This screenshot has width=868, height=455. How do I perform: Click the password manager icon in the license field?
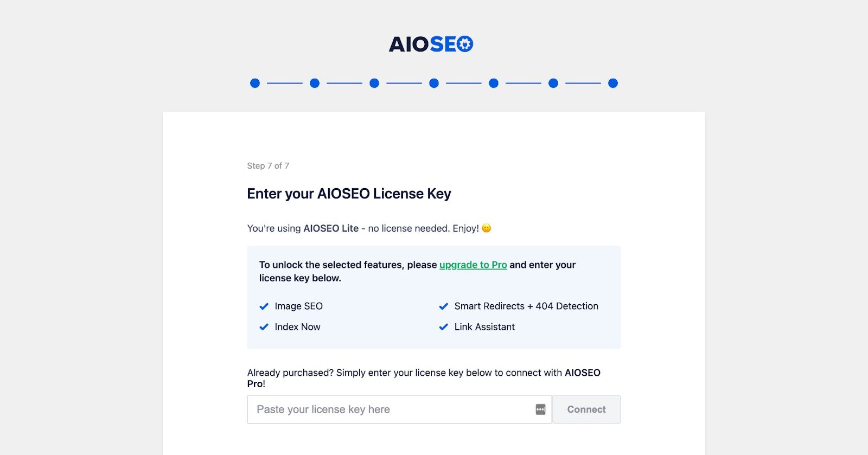[x=540, y=409]
